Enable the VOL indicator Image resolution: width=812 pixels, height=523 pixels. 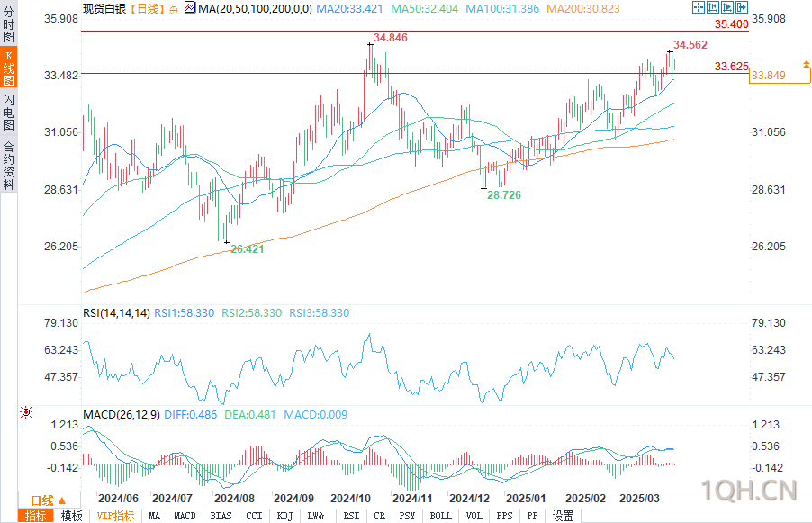[x=474, y=516]
